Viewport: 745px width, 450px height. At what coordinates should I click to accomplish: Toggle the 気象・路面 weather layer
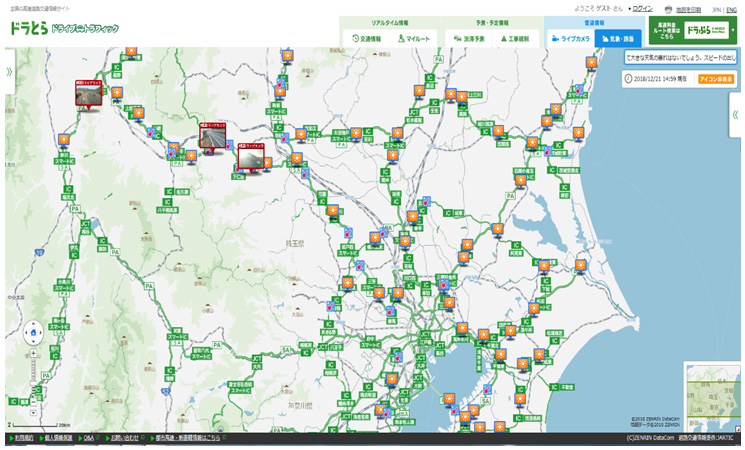click(x=618, y=38)
